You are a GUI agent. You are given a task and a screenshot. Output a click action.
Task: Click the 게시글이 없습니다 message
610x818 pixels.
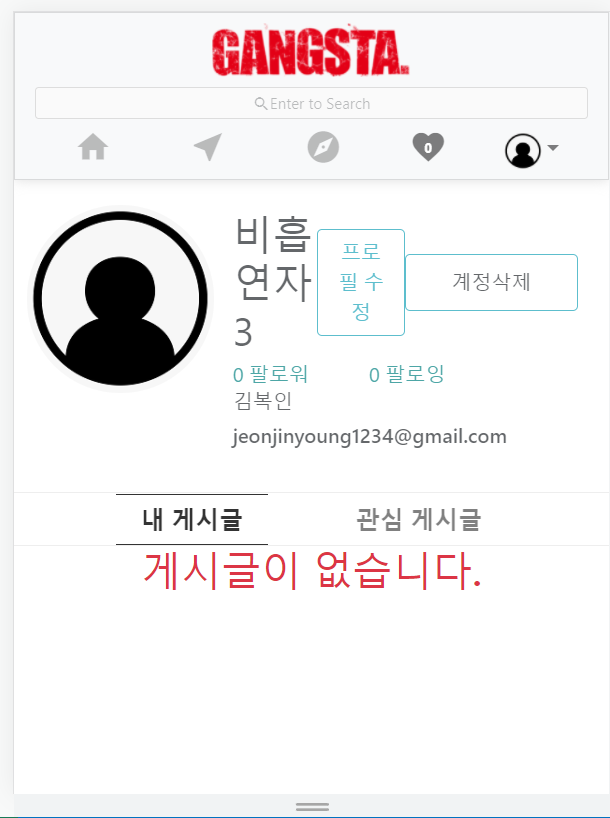point(312,571)
